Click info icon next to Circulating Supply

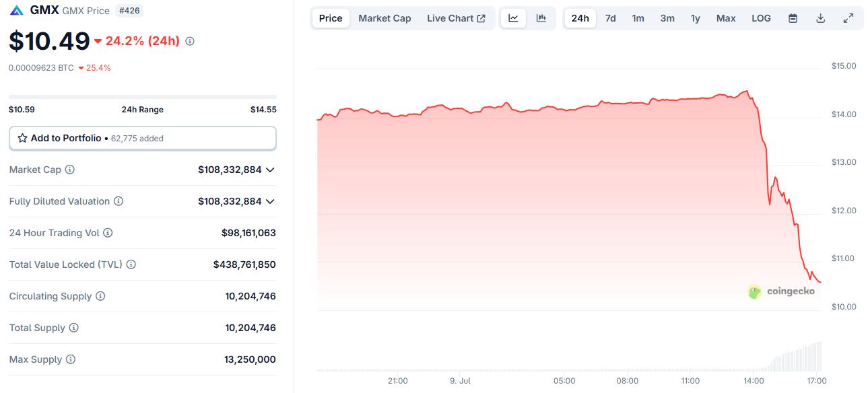100,296
